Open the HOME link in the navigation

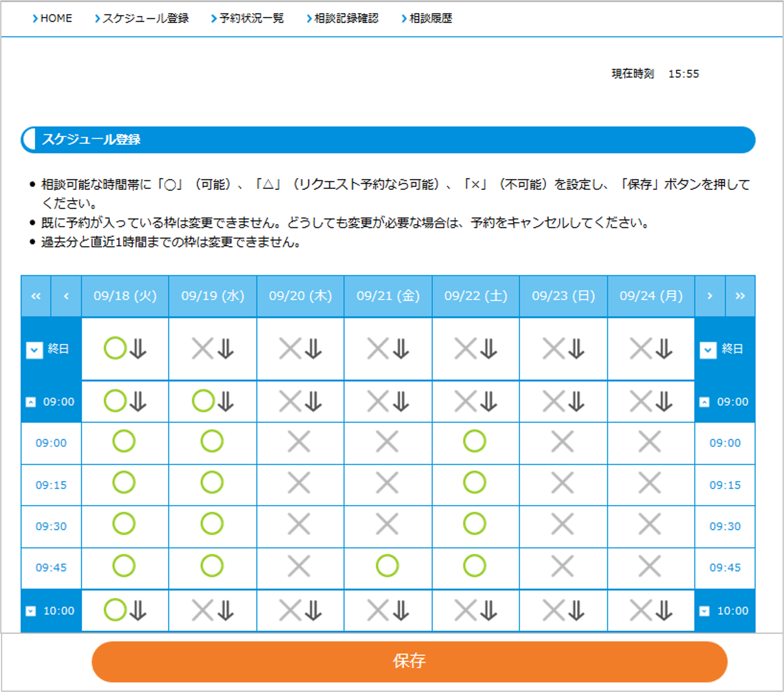56,18
